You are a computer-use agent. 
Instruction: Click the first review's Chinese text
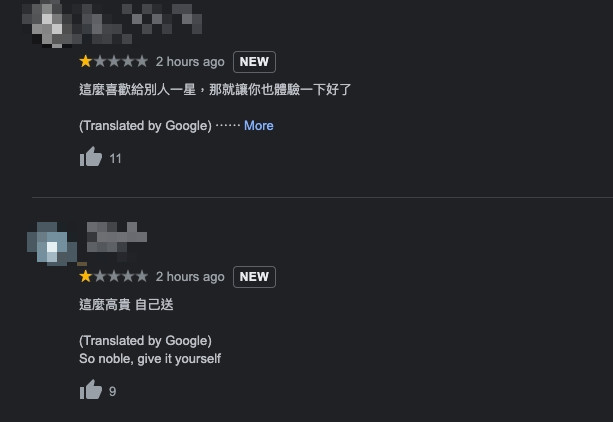pyautogui.click(x=215, y=90)
